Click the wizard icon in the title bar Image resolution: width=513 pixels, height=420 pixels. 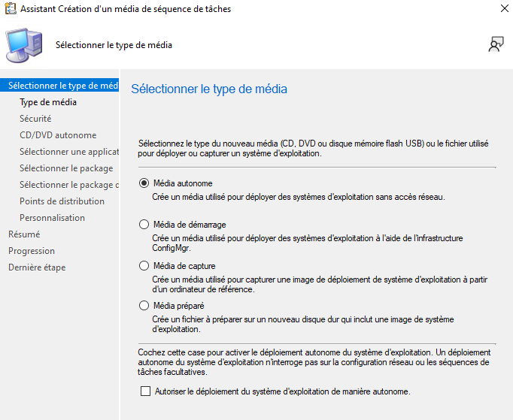point(10,9)
